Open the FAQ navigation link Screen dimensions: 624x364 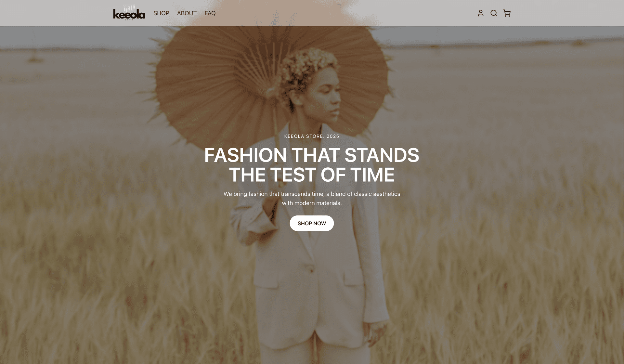[210, 13]
